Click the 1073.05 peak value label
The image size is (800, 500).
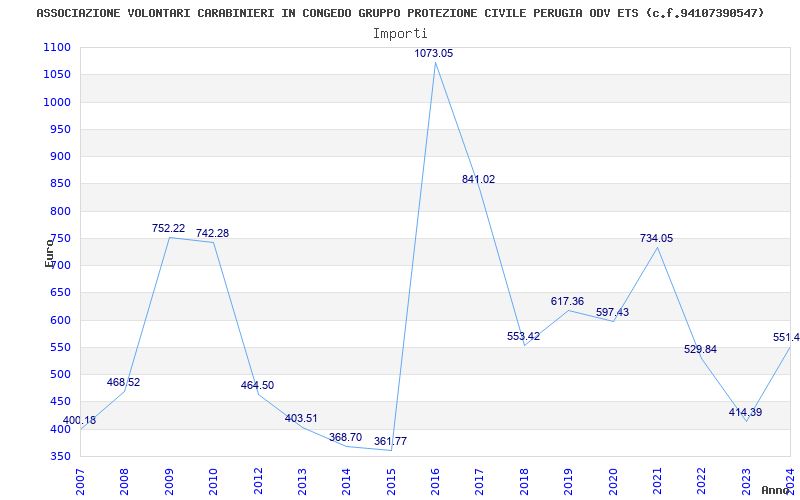pyautogui.click(x=434, y=53)
